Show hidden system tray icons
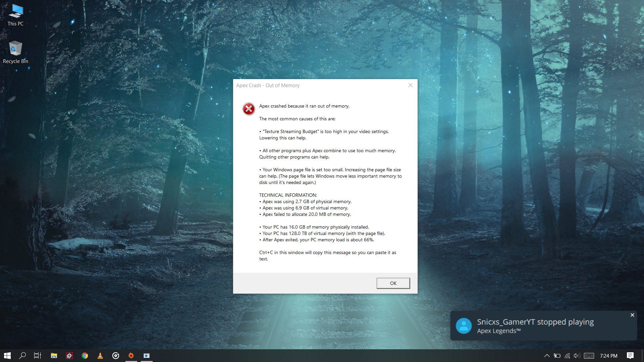This screenshot has height=362, width=644. 547,356
